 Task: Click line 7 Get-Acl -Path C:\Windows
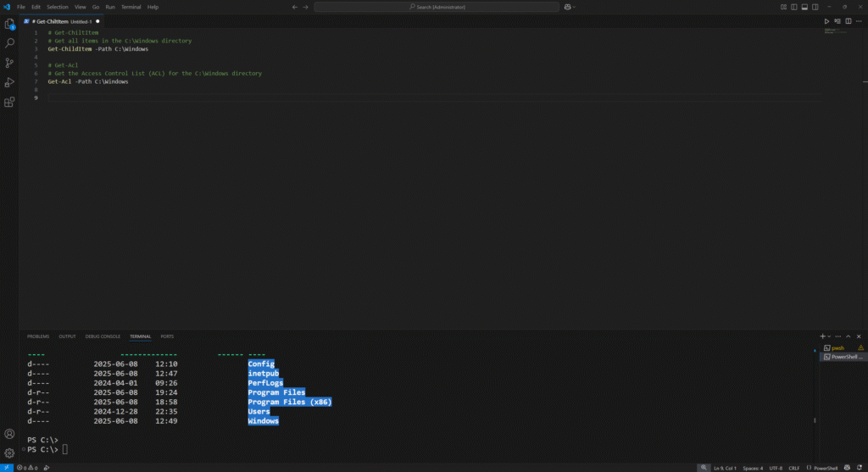[87, 82]
